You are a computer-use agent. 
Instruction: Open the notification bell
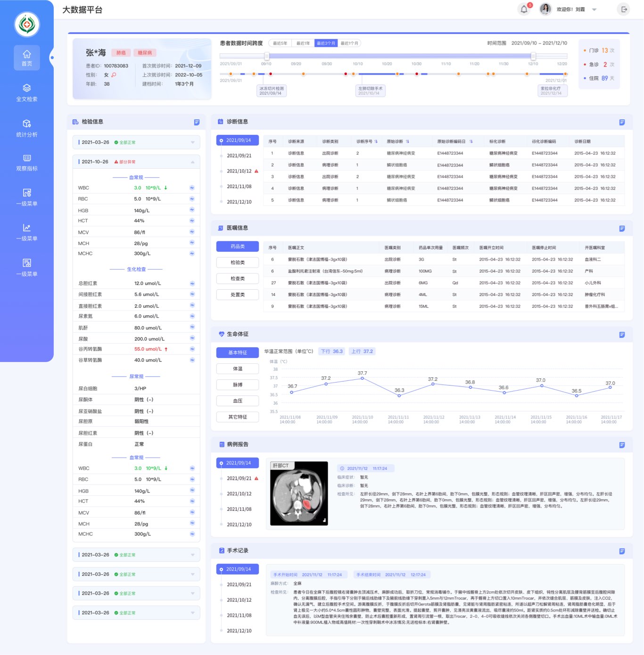click(x=524, y=9)
